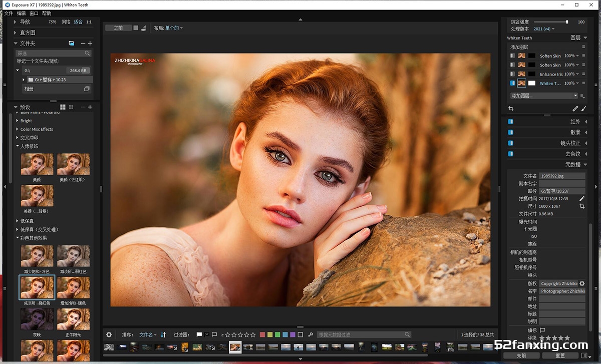Select the 适合 zoom option
Viewport: 601px width, 364px height.
(78, 22)
